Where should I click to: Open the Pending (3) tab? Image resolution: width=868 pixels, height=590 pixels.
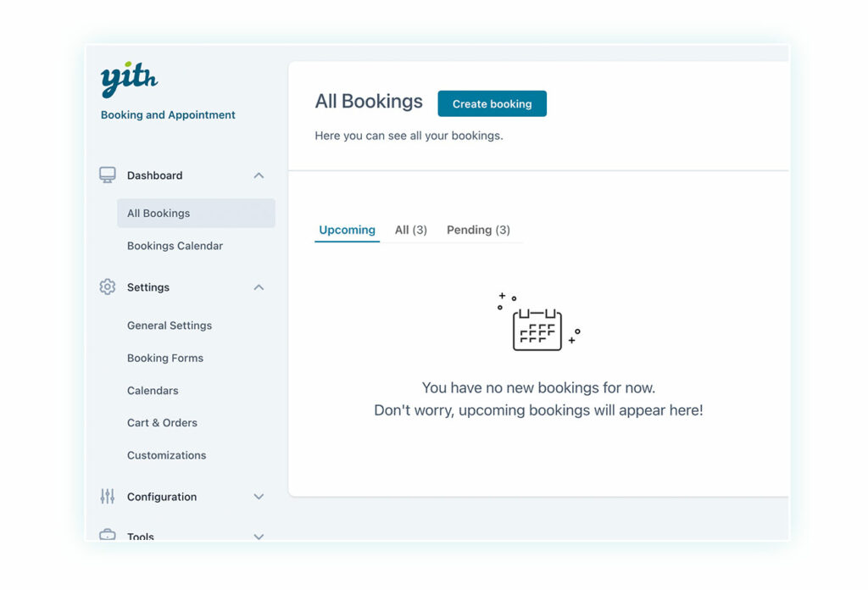pyautogui.click(x=478, y=230)
